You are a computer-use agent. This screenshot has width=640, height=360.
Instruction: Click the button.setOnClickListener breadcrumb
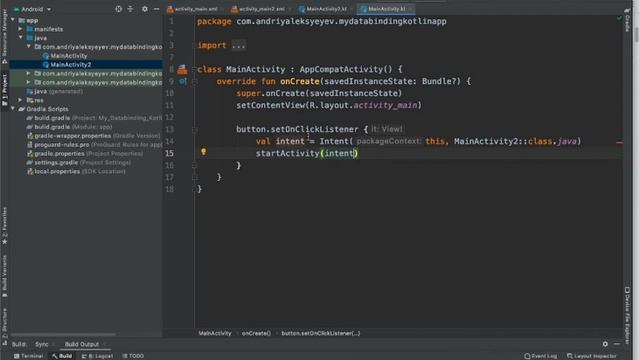320,333
